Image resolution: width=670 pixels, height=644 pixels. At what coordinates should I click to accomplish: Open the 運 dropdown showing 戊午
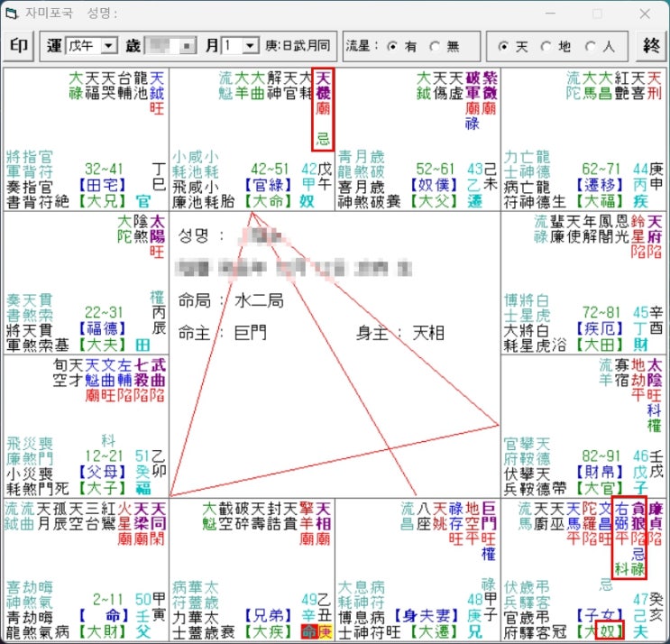[x=109, y=45]
